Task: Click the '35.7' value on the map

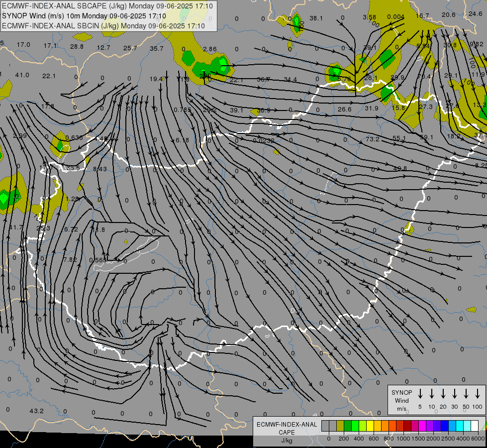Action: coord(157,48)
